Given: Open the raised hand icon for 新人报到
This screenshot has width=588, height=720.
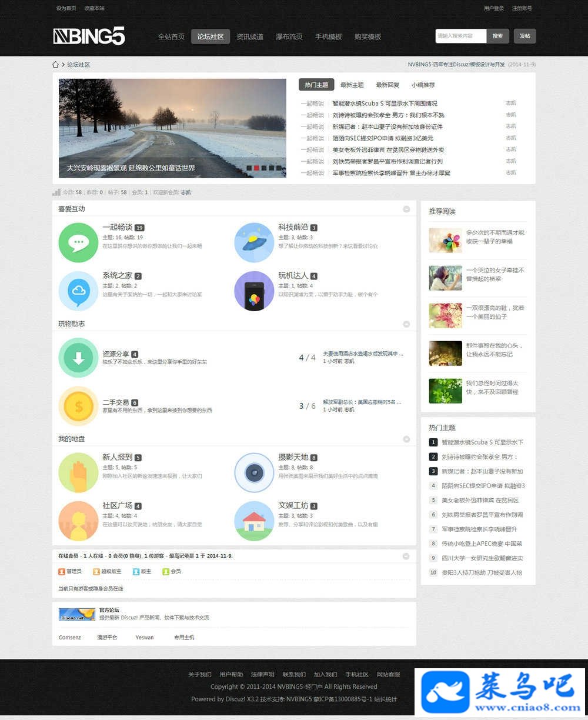Looking at the screenshot, I should (x=78, y=472).
